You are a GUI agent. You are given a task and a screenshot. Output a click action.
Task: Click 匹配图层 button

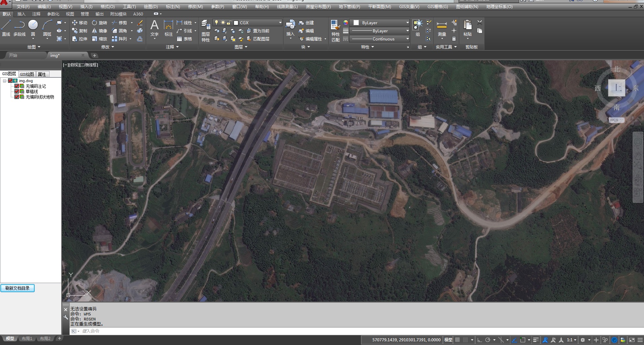pos(258,39)
